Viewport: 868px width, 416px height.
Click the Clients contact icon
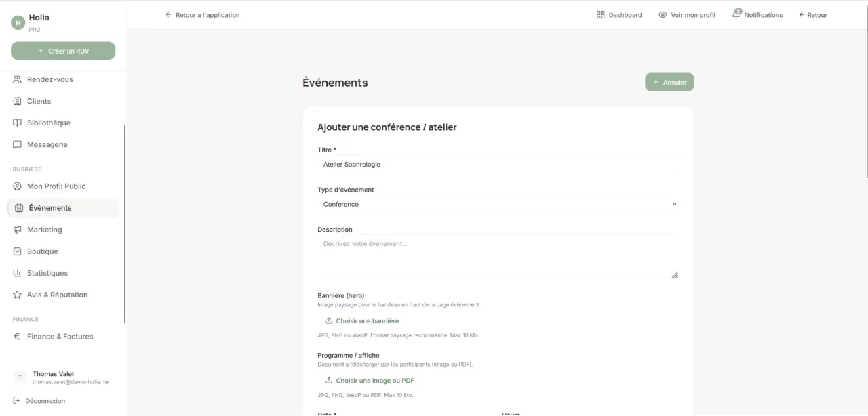click(x=18, y=101)
